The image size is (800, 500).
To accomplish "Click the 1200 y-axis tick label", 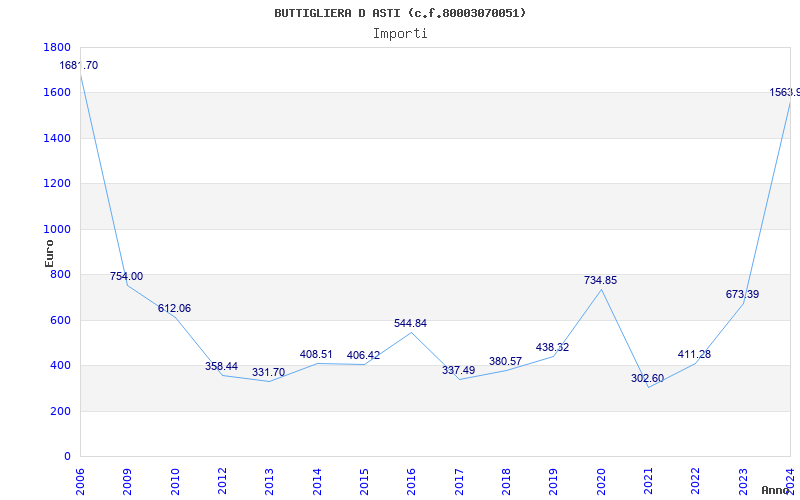I will click(x=57, y=184).
